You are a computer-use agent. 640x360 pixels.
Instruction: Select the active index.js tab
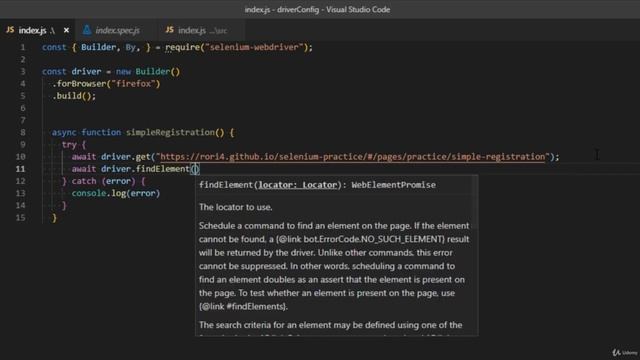point(37,30)
